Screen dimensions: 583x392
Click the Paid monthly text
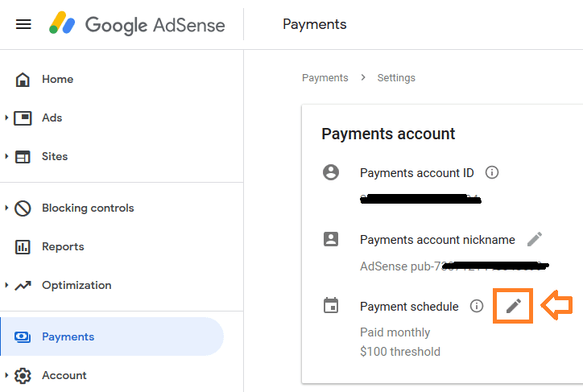click(x=395, y=332)
